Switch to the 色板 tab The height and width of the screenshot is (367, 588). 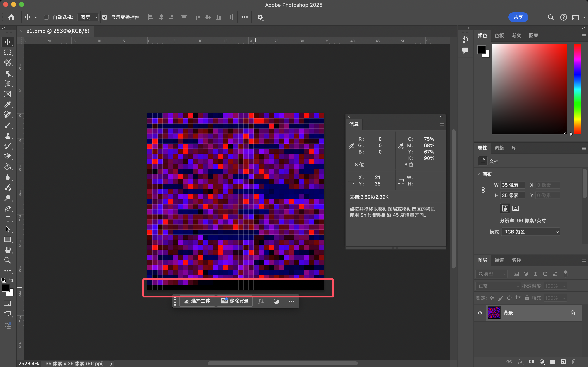(499, 35)
